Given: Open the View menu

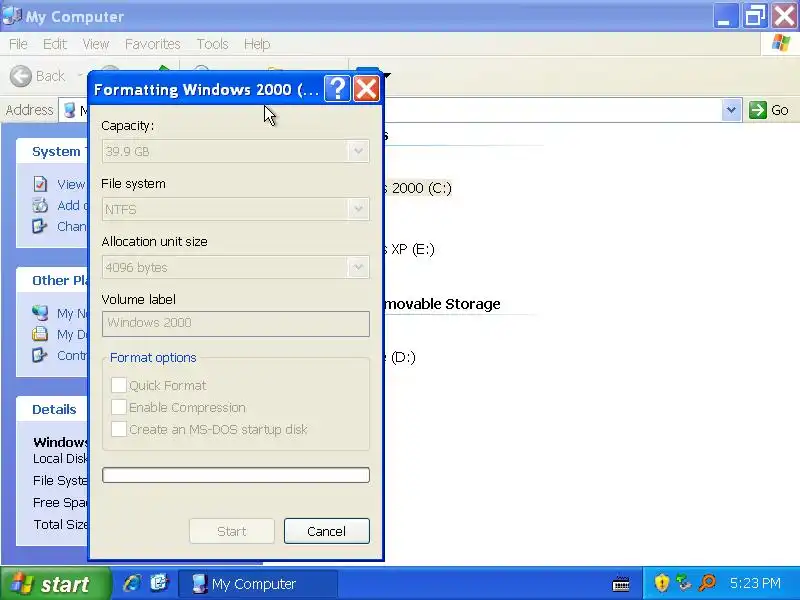Looking at the screenshot, I should coord(96,44).
